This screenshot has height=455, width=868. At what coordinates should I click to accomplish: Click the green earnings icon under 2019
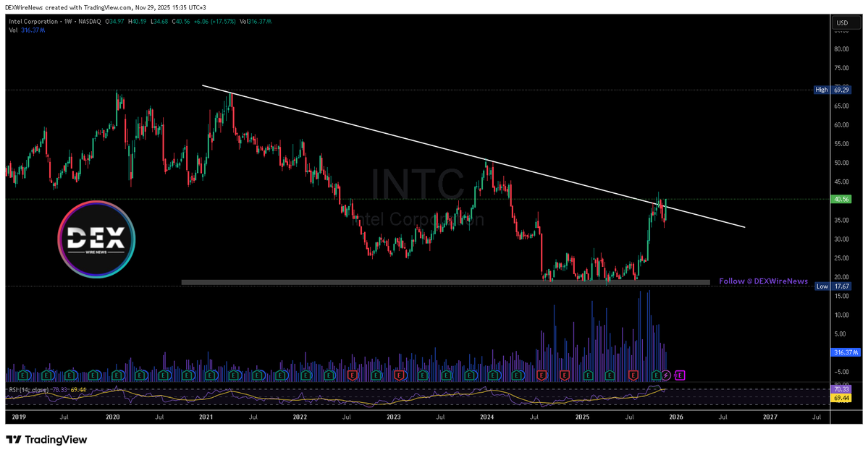[x=22, y=375]
